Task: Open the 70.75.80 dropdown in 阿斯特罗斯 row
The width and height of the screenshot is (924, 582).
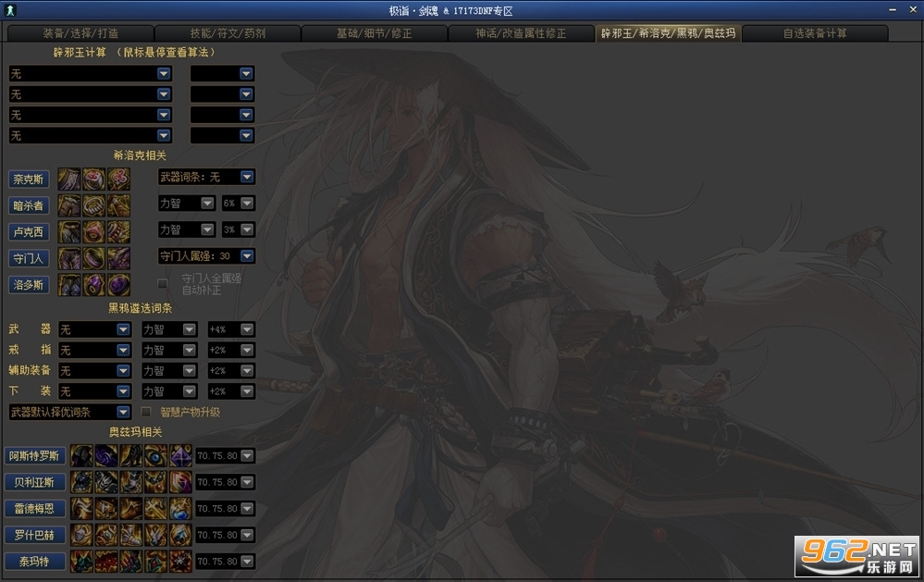Action: [x=225, y=456]
